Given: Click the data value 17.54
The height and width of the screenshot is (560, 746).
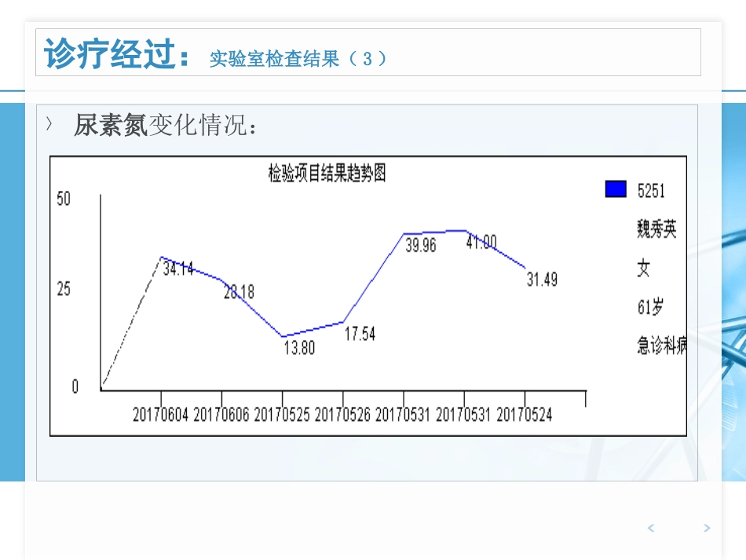Looking at the screenshot, I should [360, 334].
